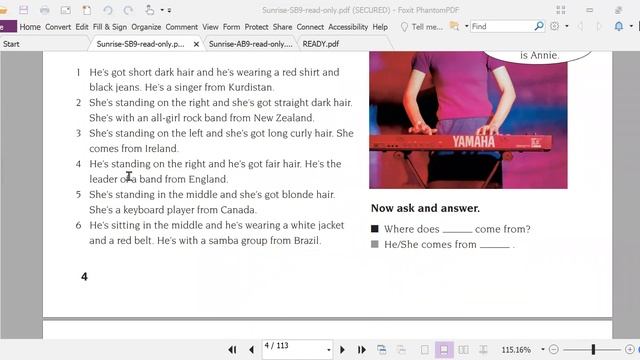Click the Undo arrow icon
640x360 pixels.
(x=108, y=10)
